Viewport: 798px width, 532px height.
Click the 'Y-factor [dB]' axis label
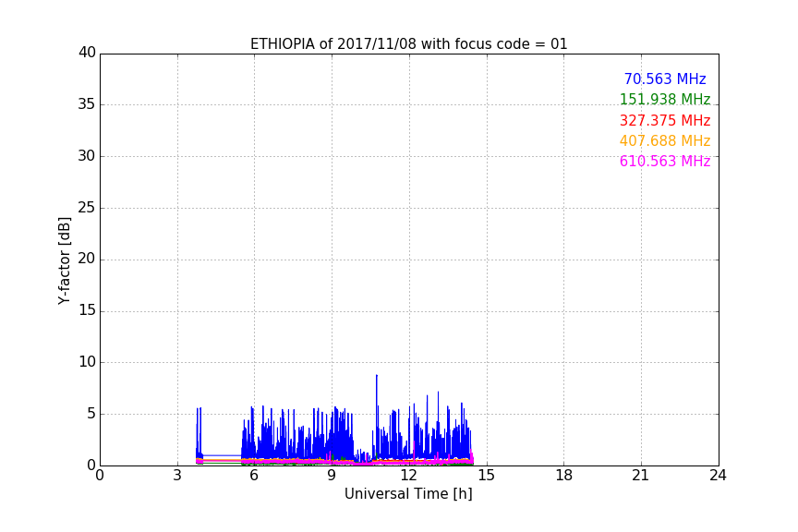[64, 260]
